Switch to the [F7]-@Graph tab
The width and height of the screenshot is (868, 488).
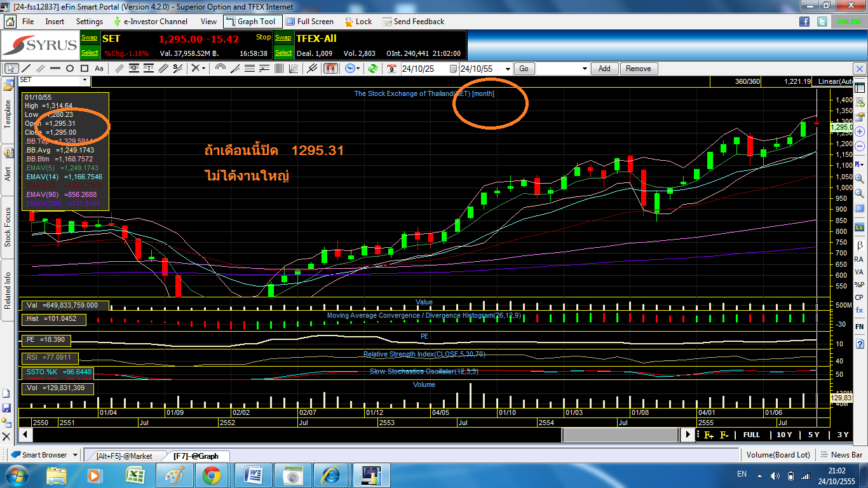pos(196,456)
